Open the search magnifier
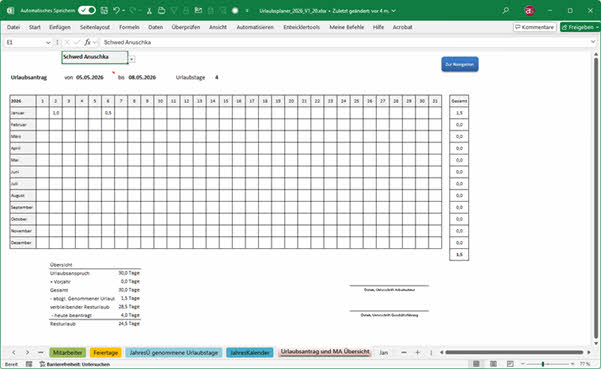The height and width of the screenshot is (369, 601). coord(506,11)
